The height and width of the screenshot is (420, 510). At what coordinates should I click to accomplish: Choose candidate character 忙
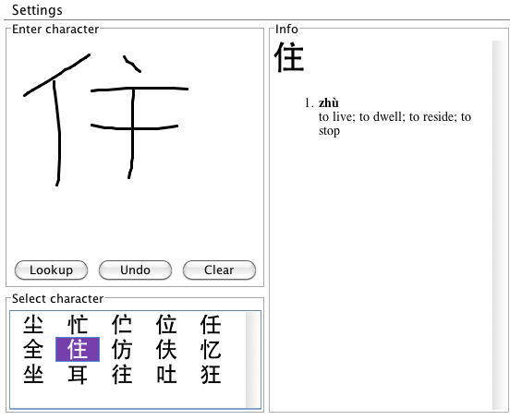[x=78, y=324]
